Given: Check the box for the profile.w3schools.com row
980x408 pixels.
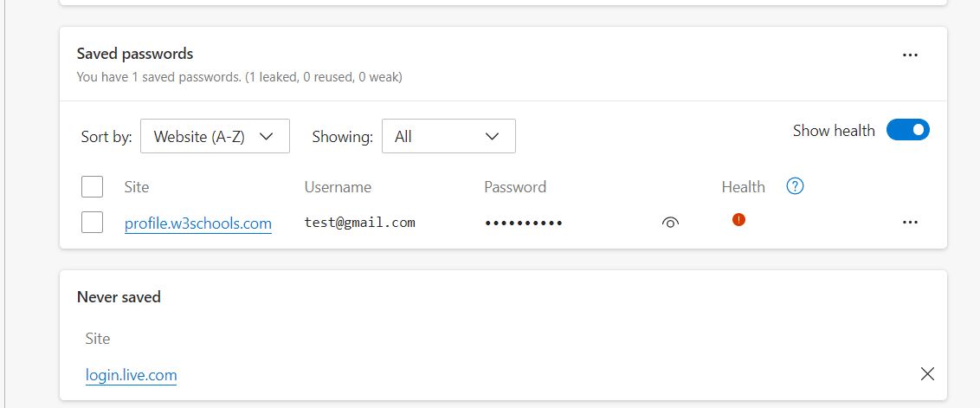Looking at the screenshot, I should pyautogui.click(x=92, y=222).
